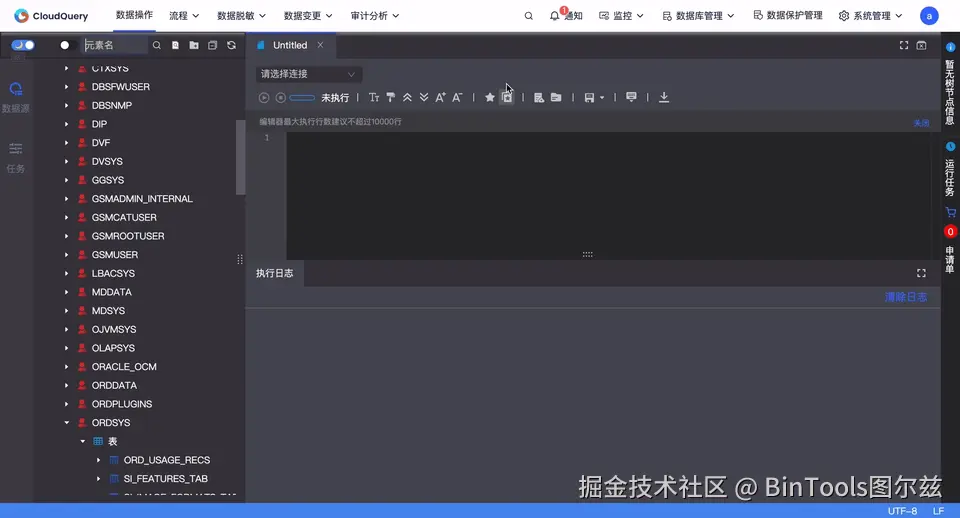Click the add folder icon in tree toolbar
This screenshot has height=518, width=960.
pos(194,45)
